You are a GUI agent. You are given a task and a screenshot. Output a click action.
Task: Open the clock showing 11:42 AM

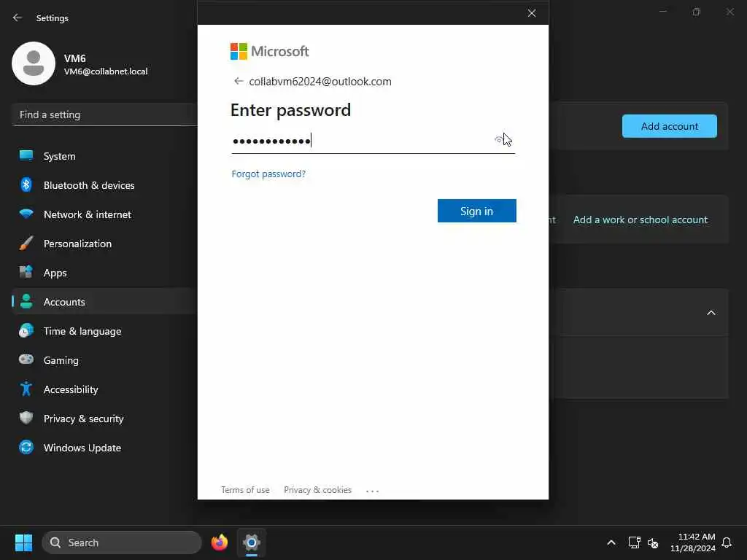pos(693,542)
